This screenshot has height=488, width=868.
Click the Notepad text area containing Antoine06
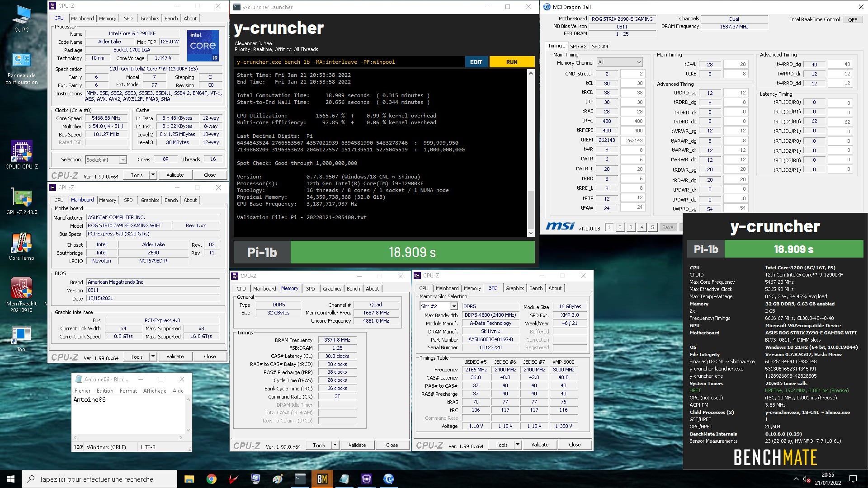(x=128, y=415)
